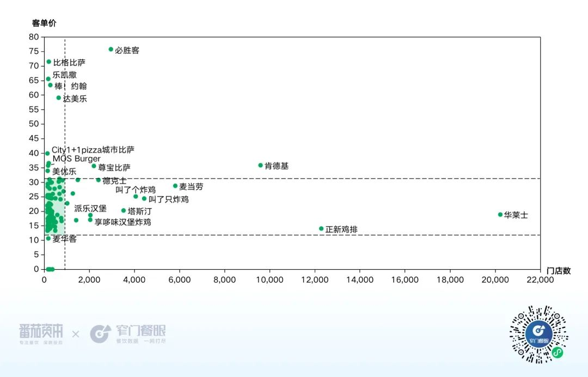
Task: Click the 麦华客 data point
Action: click(48, 238)
